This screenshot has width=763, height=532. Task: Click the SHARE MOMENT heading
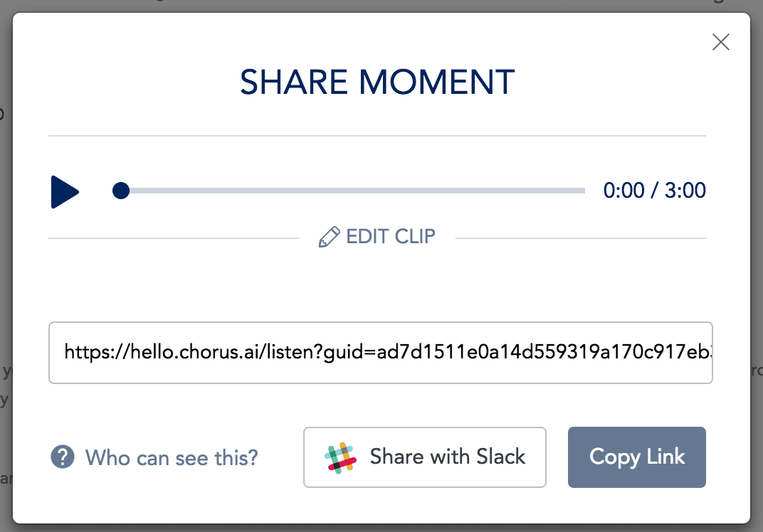(377, 82)
